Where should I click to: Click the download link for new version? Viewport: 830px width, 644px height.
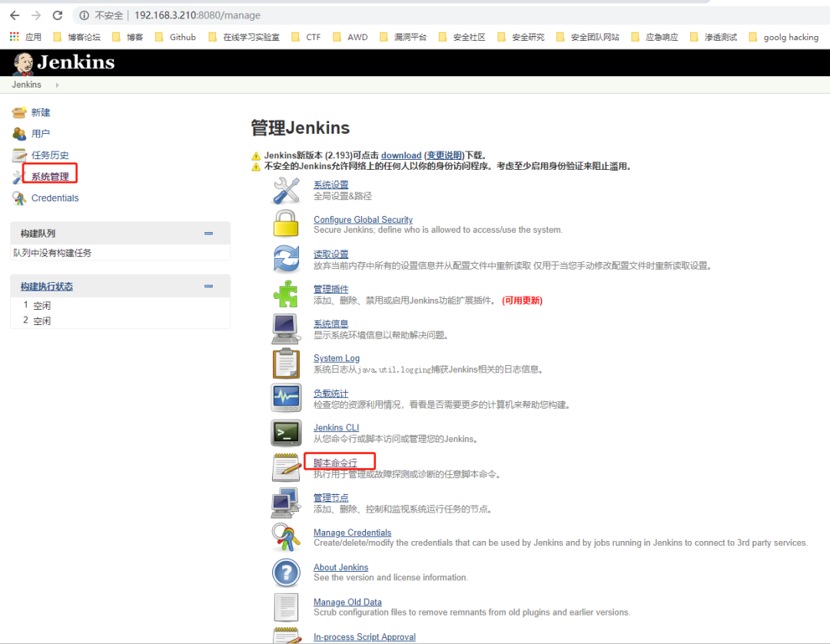click(x=401, y=155)
